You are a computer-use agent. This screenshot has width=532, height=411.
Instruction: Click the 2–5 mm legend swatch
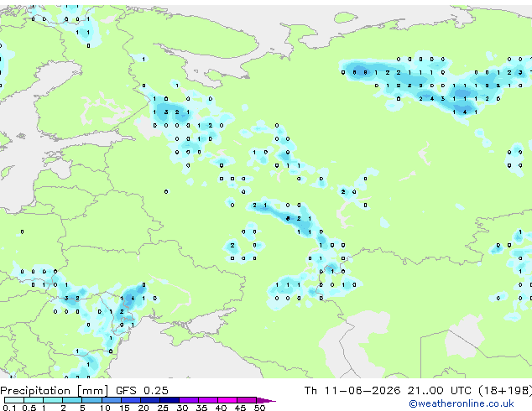point(72,400)
